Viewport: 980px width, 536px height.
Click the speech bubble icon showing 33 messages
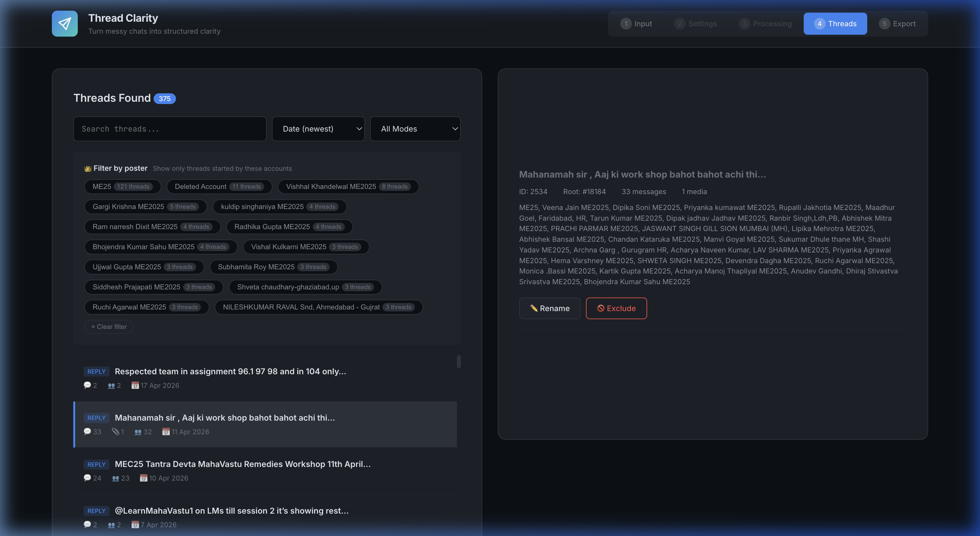(x=87, y=432)
